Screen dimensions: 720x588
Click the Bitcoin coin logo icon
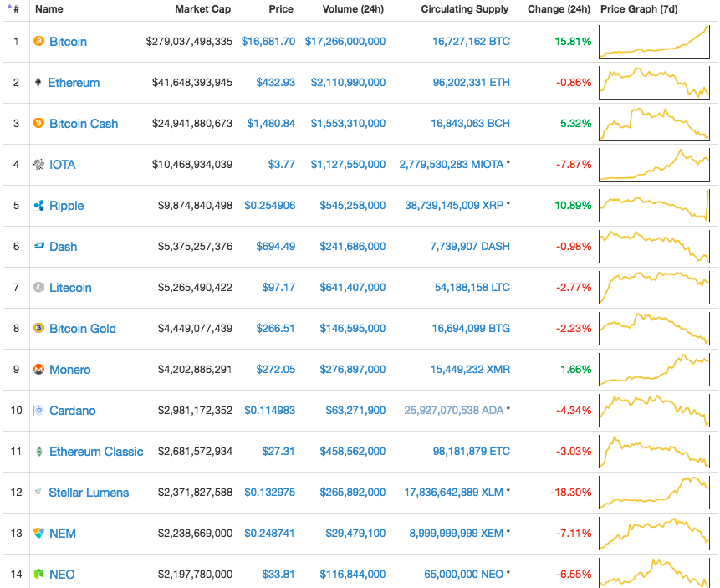pos(38,41)
